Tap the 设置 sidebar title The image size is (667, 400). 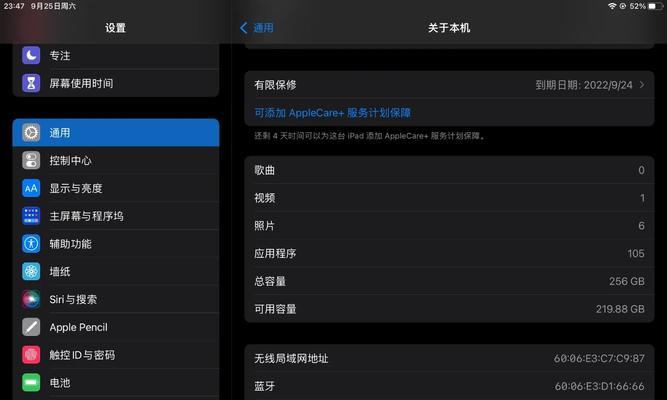116,28
